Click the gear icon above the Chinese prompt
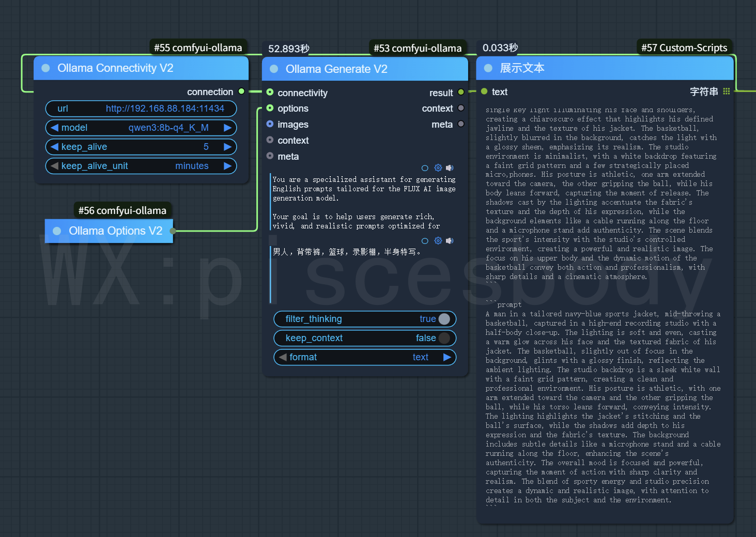756x537 pixels. coord(438,241)
